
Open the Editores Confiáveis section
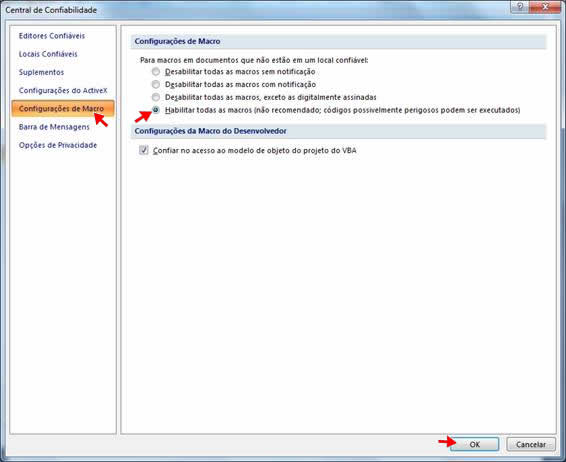pos(52,36)
